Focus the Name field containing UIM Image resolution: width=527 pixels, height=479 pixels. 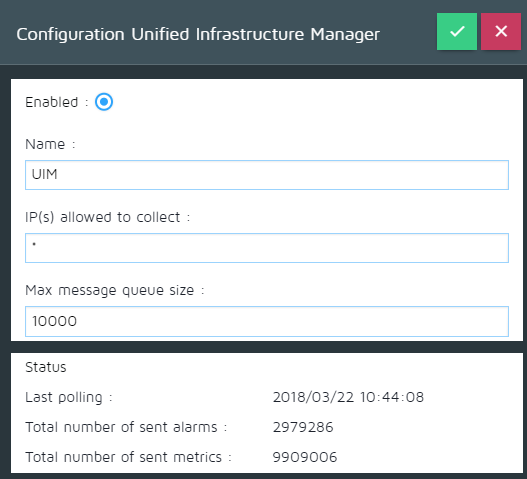coord(267,175)
